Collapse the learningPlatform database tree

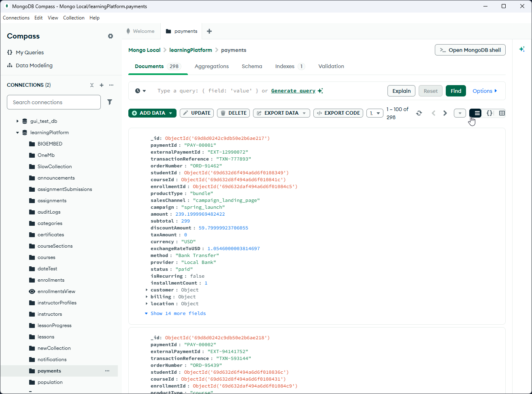click(x=17, y=133)
